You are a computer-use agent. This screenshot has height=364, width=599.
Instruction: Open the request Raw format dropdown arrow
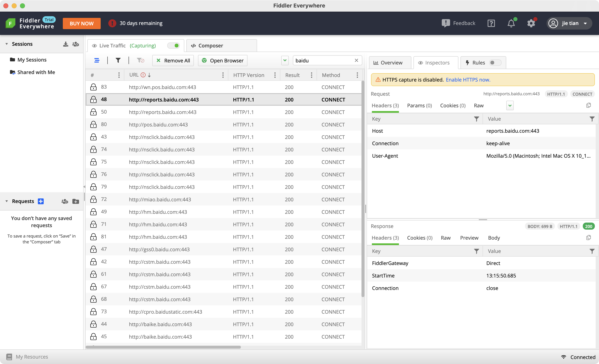(510, 105)
